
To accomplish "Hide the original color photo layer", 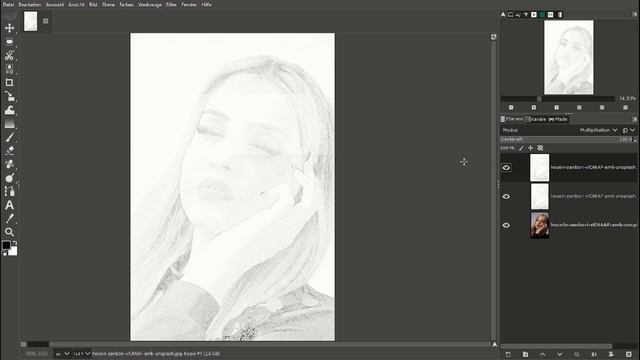I will click(x=506, y=225).
